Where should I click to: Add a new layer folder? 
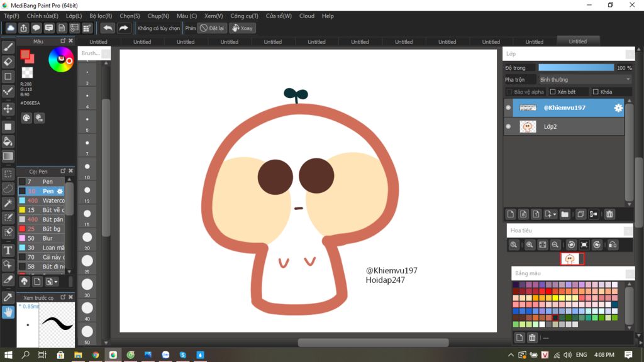[x=565, y=214]
